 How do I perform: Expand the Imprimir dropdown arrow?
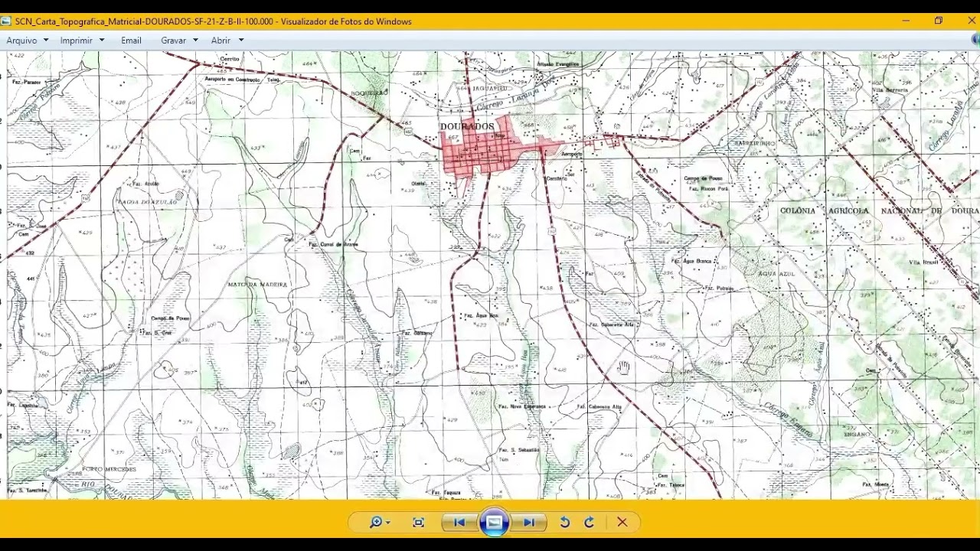[101, 41]
